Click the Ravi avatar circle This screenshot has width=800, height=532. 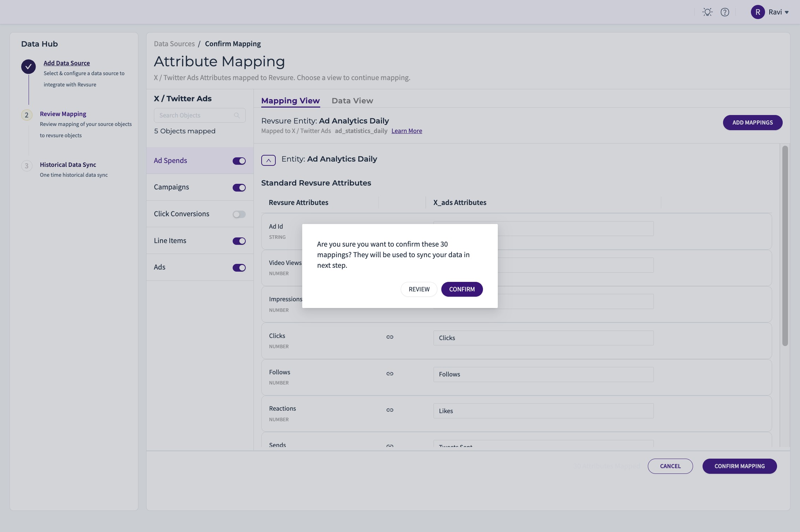pos(758,12)
